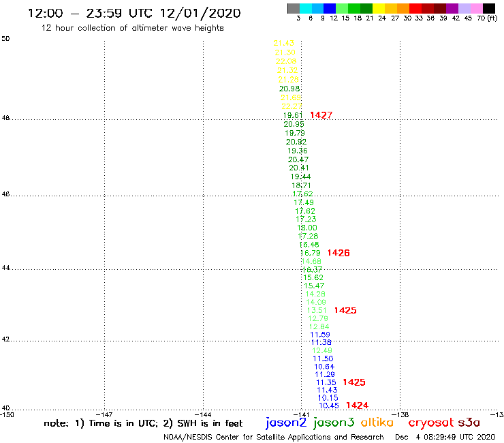Click the light green value 12.49
Screen dimensions: 504x443
click(322, 351)
